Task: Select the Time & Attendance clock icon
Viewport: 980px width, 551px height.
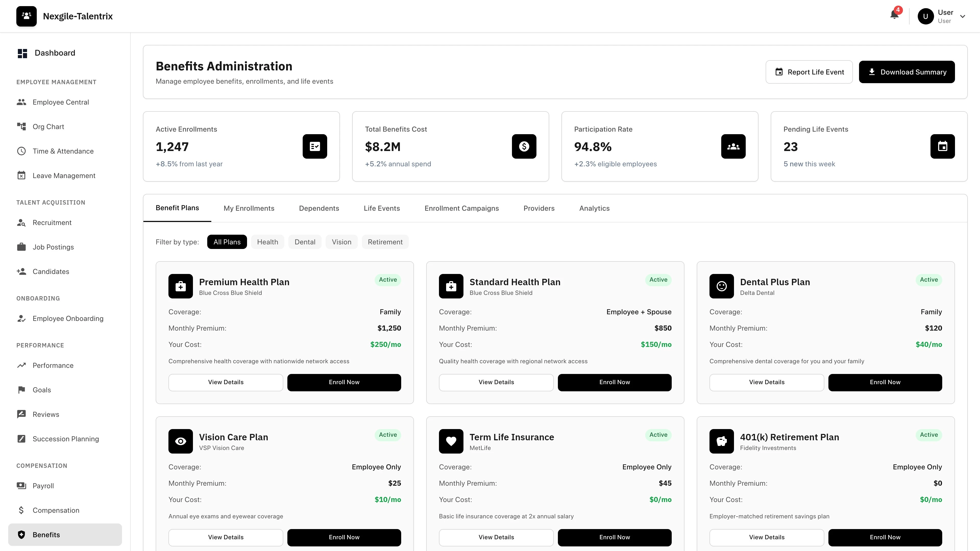Action: click(x=21, y=151)
